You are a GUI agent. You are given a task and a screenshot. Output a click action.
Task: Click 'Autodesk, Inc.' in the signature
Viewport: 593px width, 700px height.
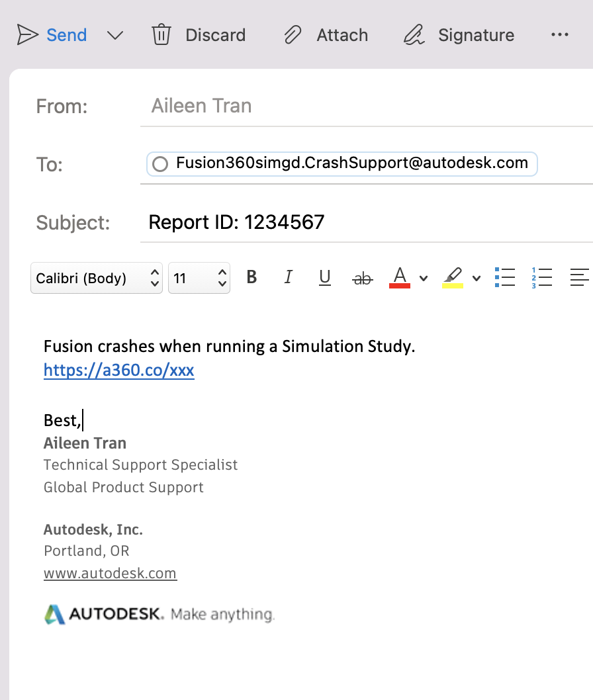(x=93, y=529)
